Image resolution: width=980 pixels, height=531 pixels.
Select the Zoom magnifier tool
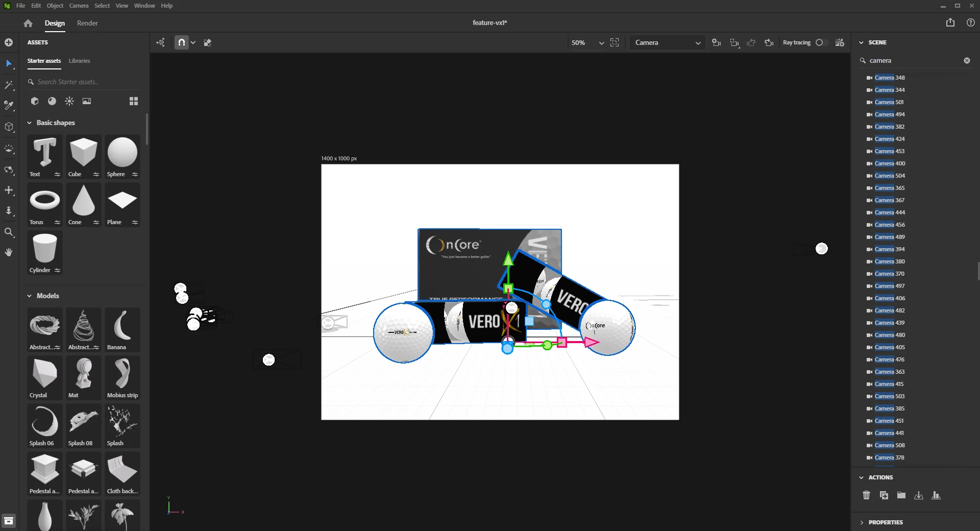click(9, 232)
